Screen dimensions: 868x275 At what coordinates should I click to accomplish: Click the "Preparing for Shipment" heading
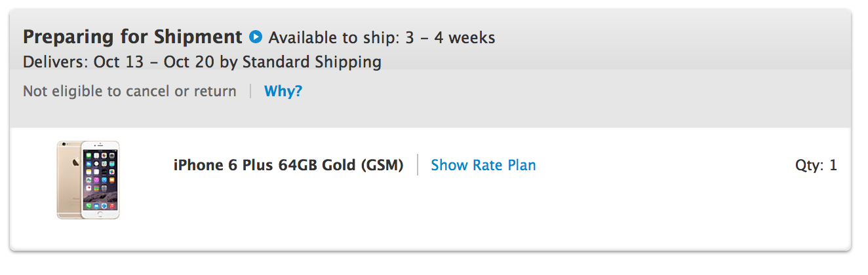click(x=132, y=37)
